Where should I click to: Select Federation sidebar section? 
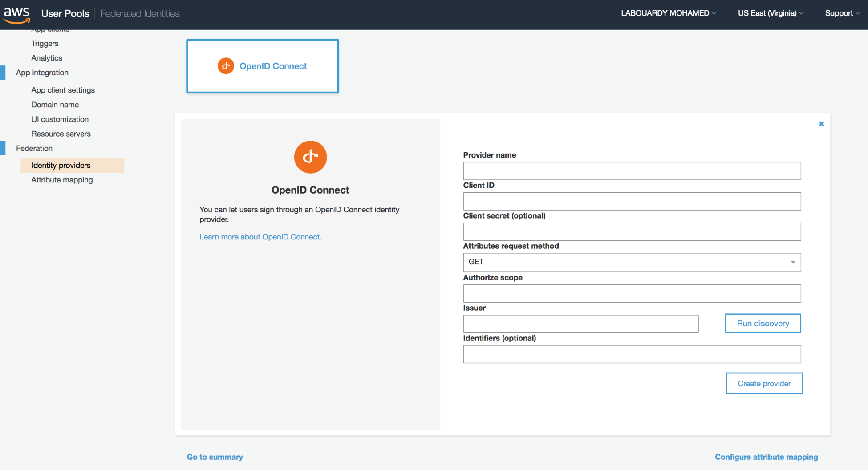(x=34, y=148)
